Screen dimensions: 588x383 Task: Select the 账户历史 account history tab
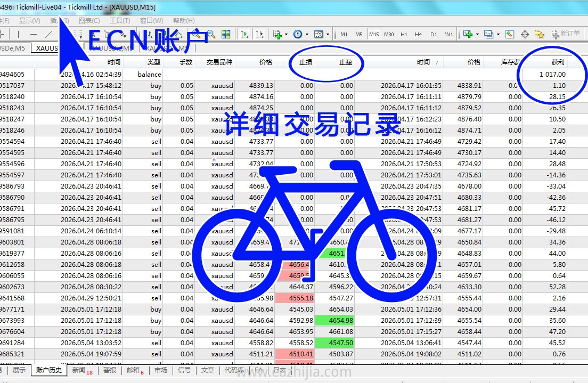tap(49, 370)
